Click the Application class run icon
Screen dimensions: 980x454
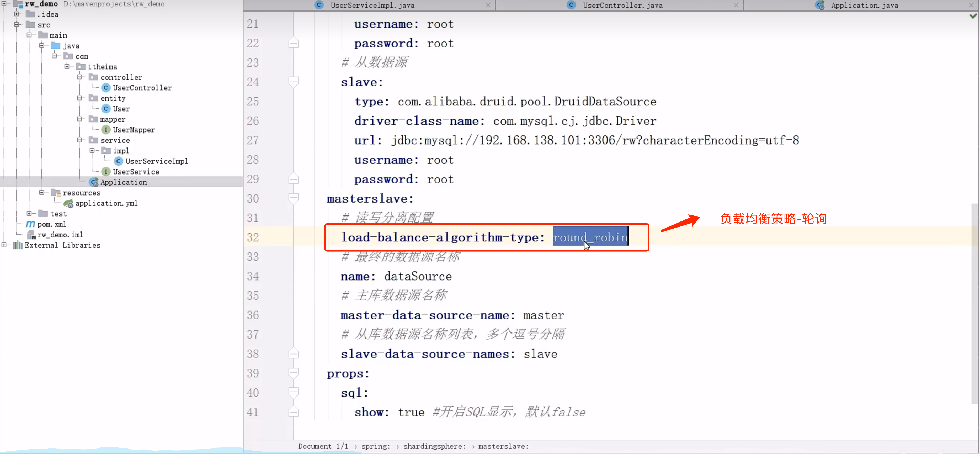(94, 182)
